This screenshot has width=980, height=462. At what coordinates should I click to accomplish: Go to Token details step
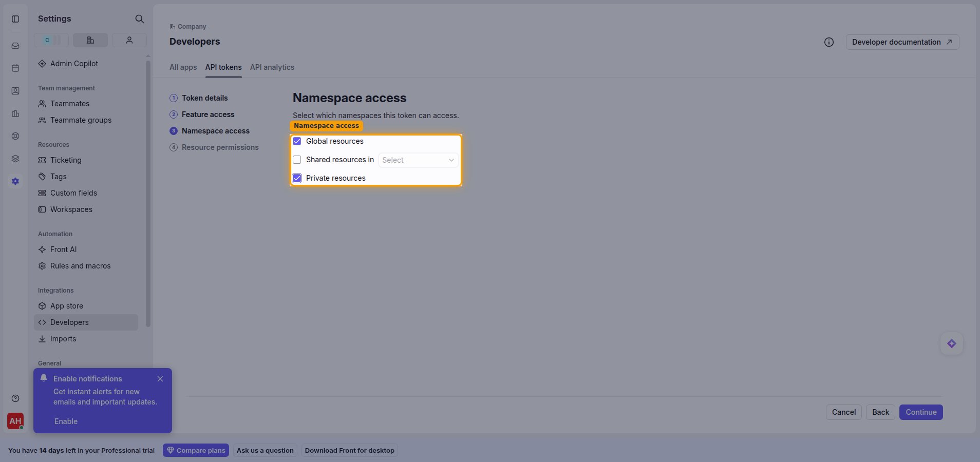pyautogui.click(x=199, y=98)
